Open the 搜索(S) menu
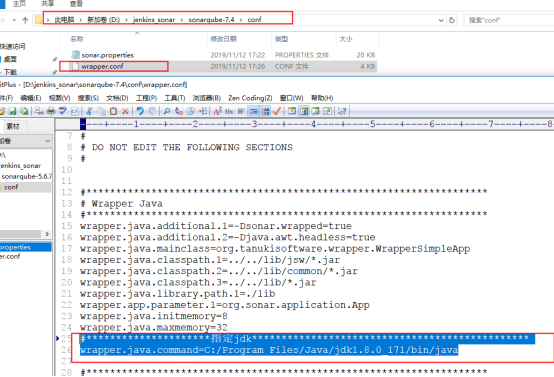Screen dimensions: 554x377 tap(88, 98)
